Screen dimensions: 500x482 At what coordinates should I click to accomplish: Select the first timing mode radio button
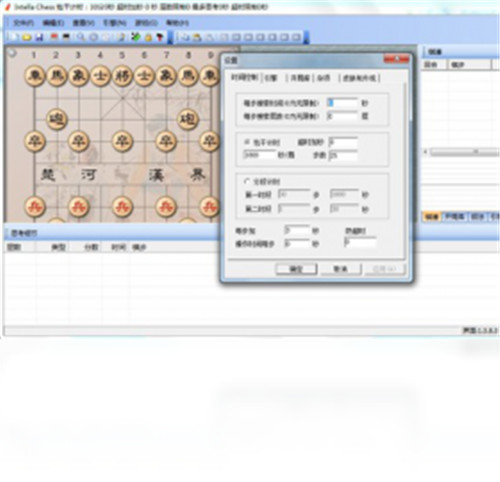point(247,142)
